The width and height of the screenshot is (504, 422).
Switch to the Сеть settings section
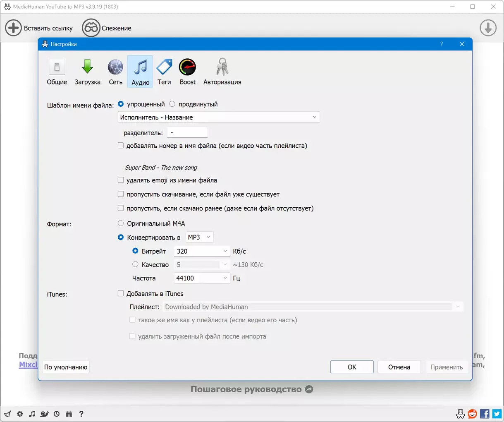[115, 72]
